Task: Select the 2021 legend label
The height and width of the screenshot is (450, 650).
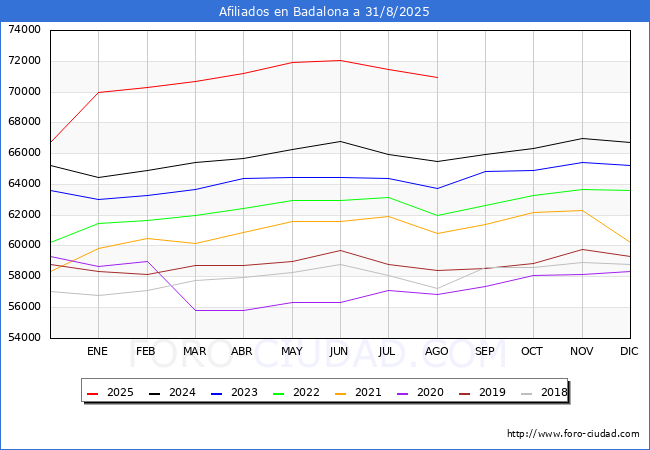Action: pos(368,392)
